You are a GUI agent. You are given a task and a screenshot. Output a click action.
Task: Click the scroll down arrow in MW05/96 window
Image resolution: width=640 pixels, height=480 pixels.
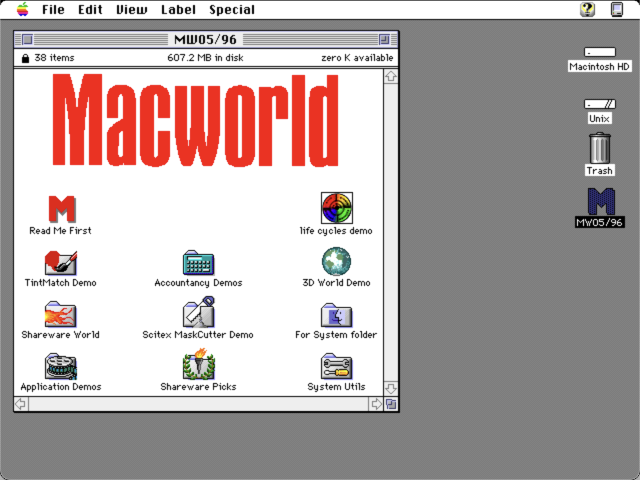coord(391,388)
